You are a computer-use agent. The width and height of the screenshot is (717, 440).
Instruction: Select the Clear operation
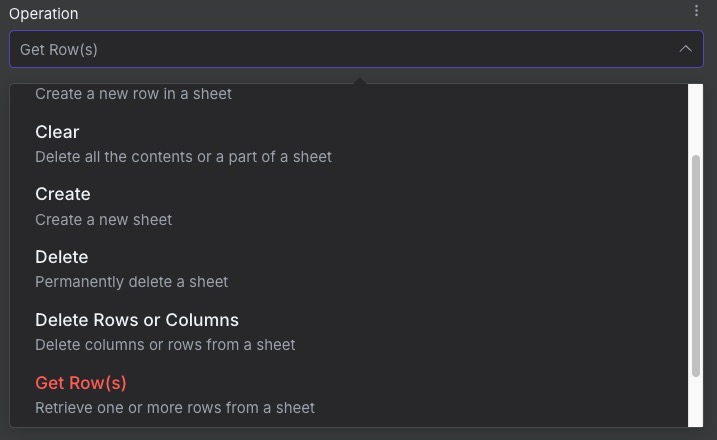[x=57, y=132]
